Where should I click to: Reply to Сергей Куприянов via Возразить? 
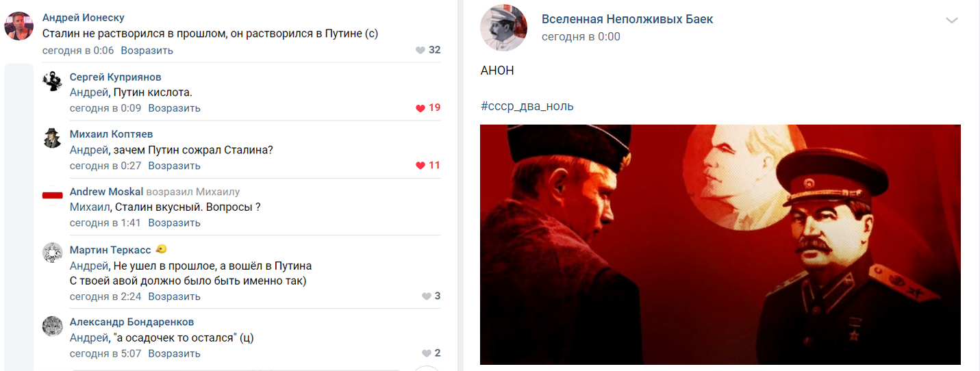(175, 108)
